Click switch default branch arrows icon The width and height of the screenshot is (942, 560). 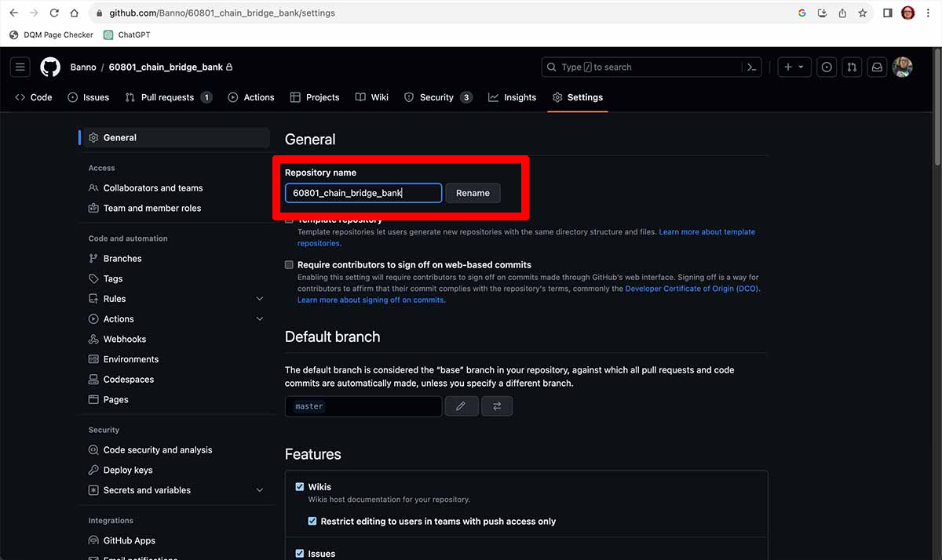point(496,406)
